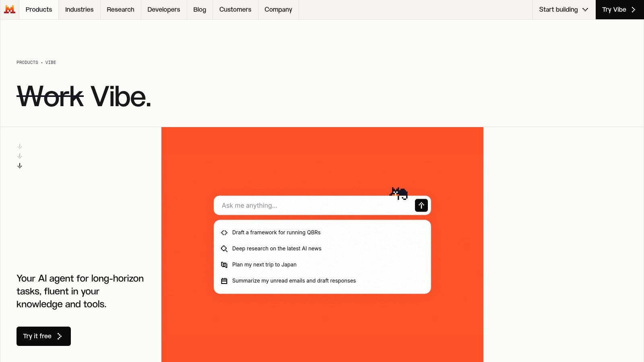Click the PRODUCTS breadcrumb link

click(27, 62)
